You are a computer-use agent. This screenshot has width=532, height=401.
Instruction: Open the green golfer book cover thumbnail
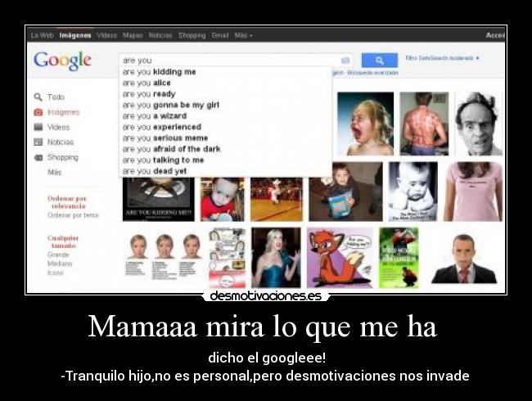pyautogui.click(x=399, y=258)
